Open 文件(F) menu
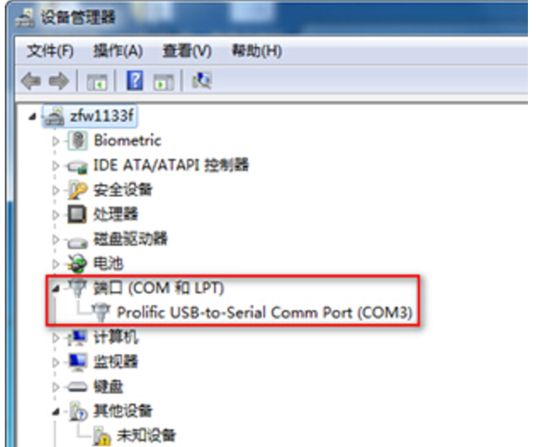Image resolution: width=536 pixels, height=447 pixels. 50,51
